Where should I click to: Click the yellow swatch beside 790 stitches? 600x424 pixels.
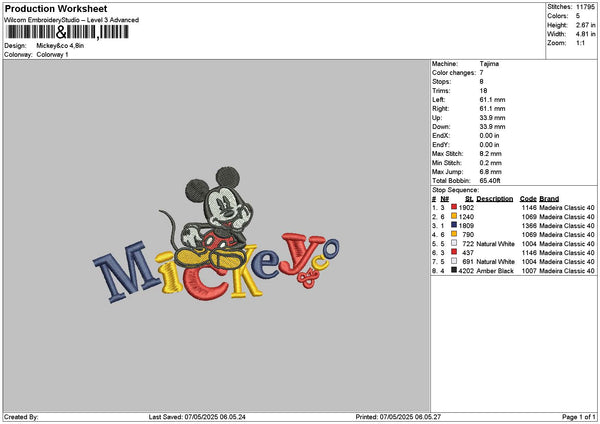click(454, 234)
